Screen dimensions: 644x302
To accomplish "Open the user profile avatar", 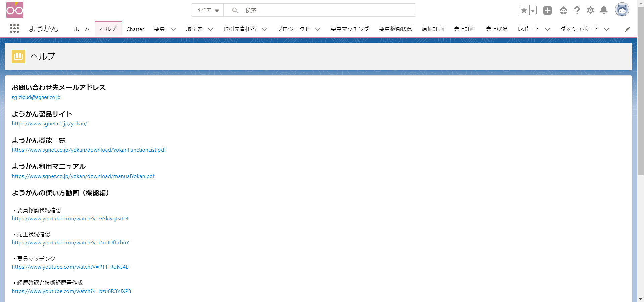I will (622, 10).
